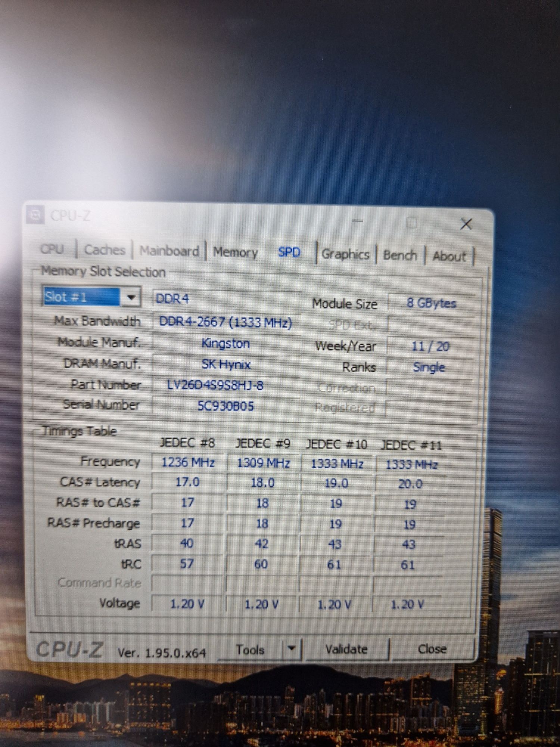The image size is (560, 747).
Task: Click the tRC value 60
Action: tap(261, 564)
